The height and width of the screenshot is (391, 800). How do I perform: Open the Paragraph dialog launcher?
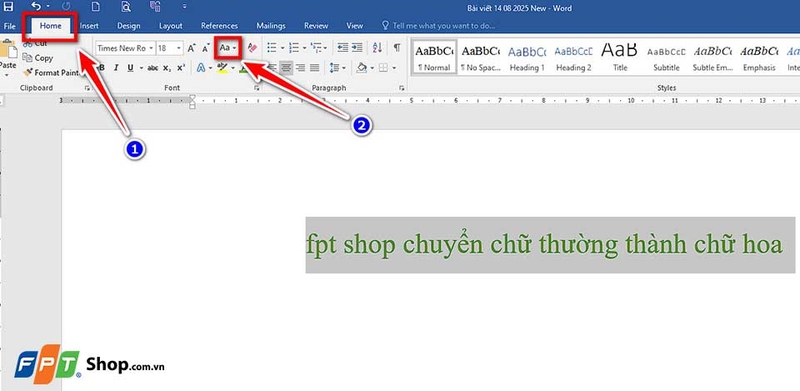pos(403,88)
